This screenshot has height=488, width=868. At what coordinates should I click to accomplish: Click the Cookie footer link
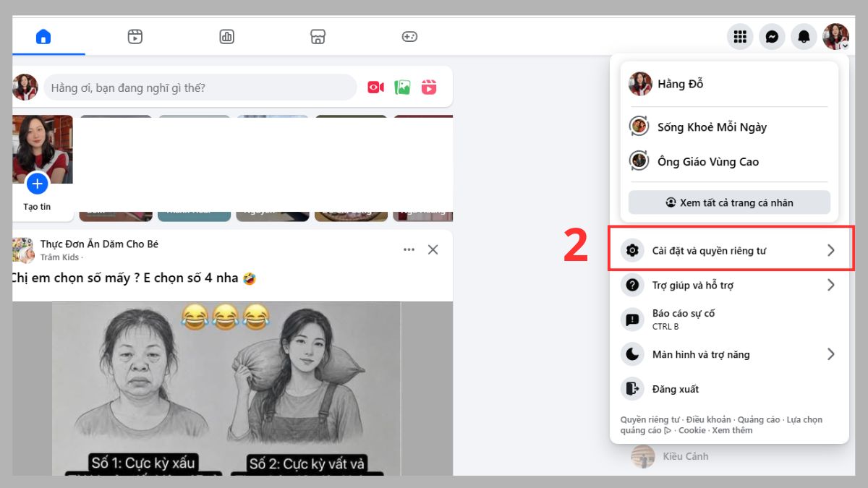692,430
